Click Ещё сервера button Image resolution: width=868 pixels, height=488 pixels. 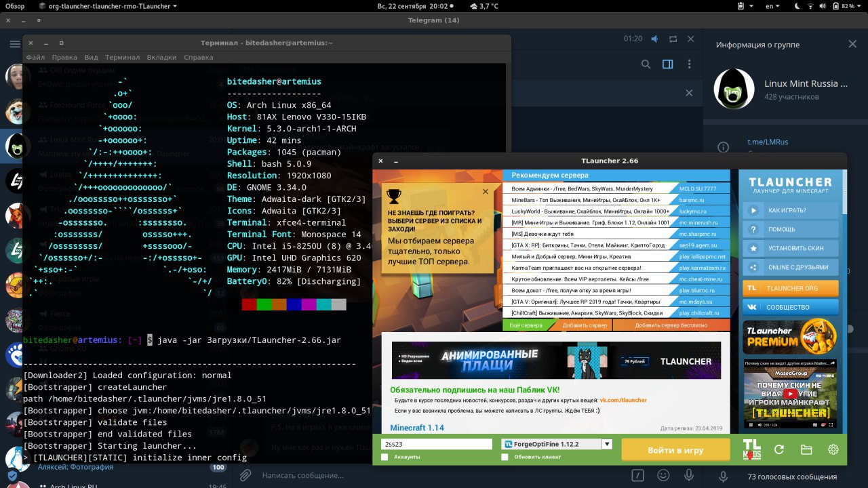(526, 325)
